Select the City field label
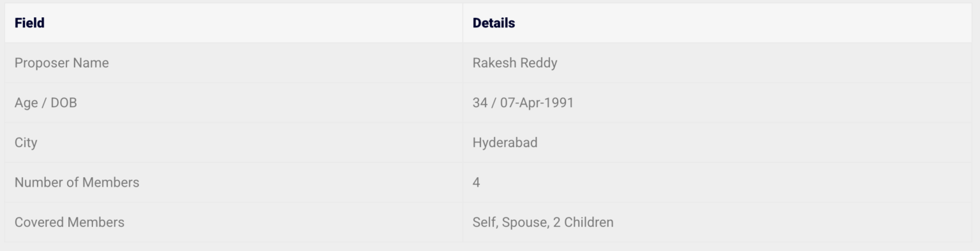 click(26, 143)
